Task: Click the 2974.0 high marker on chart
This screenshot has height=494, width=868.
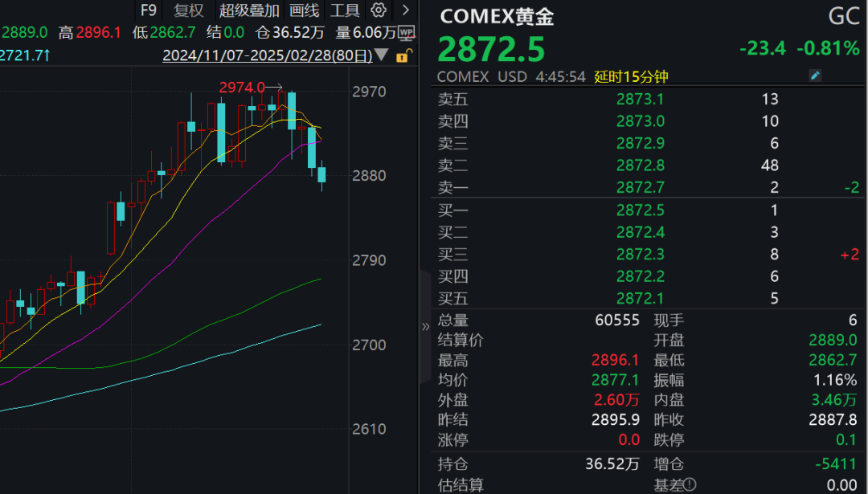Action: pos(242,88)
